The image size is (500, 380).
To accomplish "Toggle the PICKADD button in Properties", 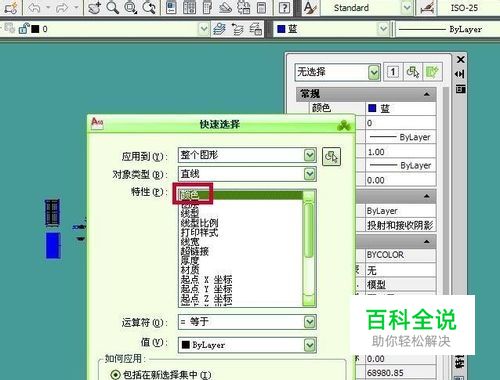I will [x=393, y=72].
